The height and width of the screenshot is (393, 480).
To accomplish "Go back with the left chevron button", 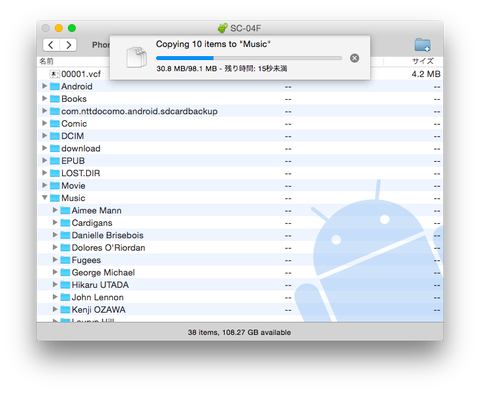I will pos(51,45).
